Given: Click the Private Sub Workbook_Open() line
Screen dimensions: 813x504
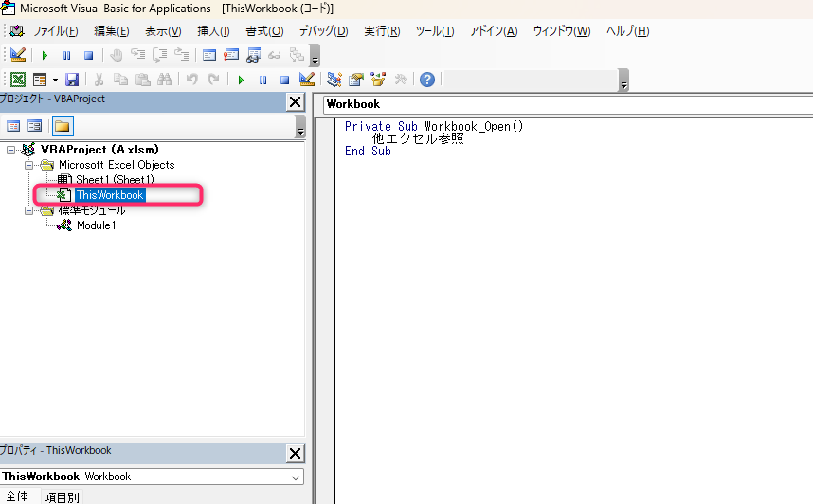Looking at the screenshot, I should tap(434, 126).
